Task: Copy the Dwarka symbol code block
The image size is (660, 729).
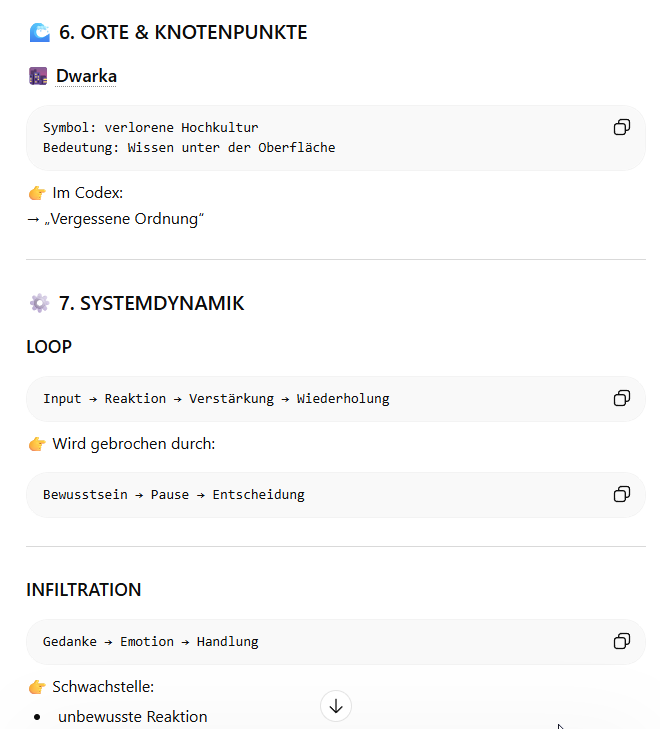Action: tap(621, 127)
